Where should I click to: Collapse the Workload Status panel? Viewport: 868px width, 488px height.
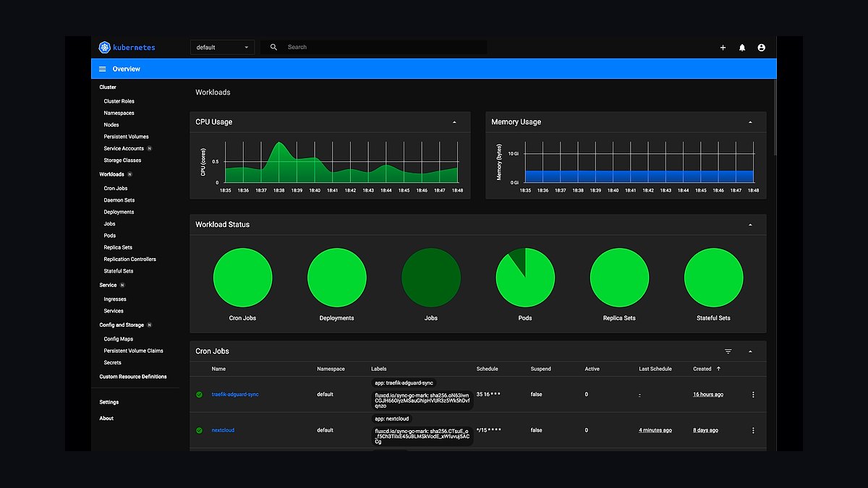pos(750,225)
